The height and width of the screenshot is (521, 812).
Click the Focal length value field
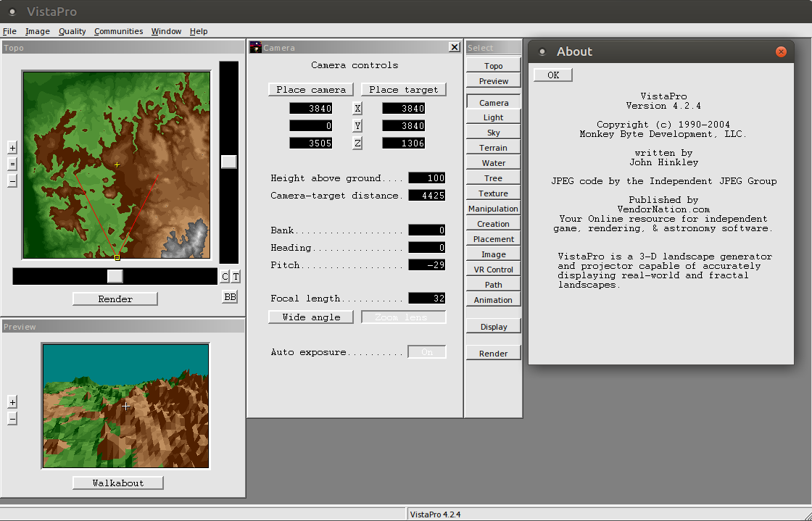(x=427, y=298)
